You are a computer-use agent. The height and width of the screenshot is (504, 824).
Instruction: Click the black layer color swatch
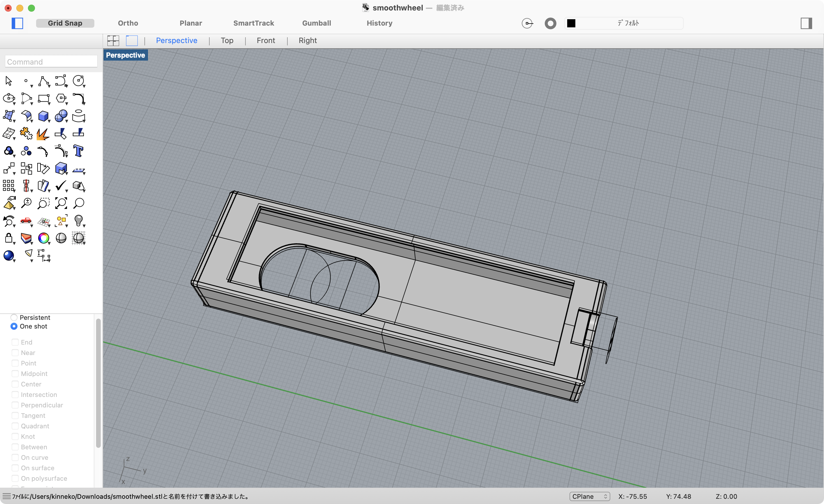571,23
